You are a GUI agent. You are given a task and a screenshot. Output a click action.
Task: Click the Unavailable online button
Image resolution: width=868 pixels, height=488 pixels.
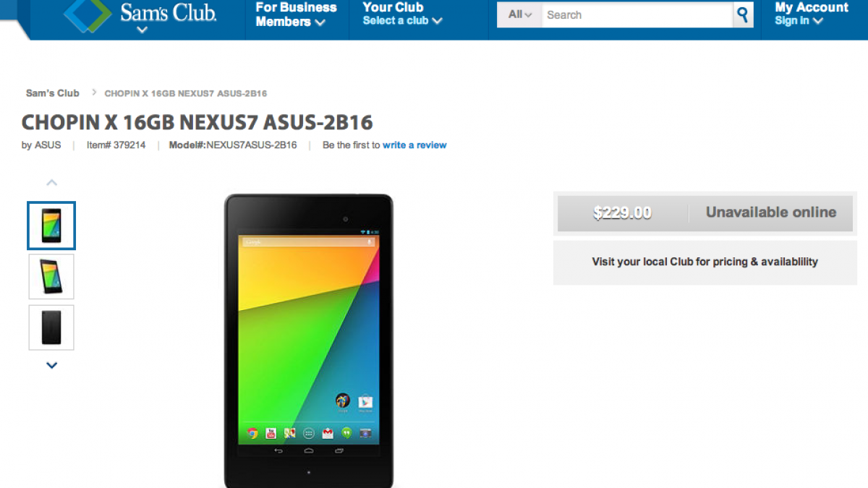(x=771, y=213)
